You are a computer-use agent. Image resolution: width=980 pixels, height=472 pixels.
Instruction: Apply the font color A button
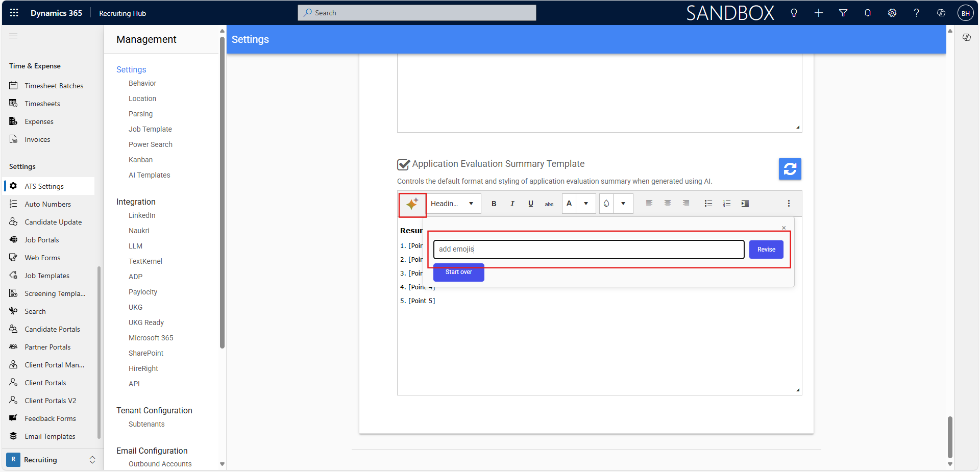569,204
